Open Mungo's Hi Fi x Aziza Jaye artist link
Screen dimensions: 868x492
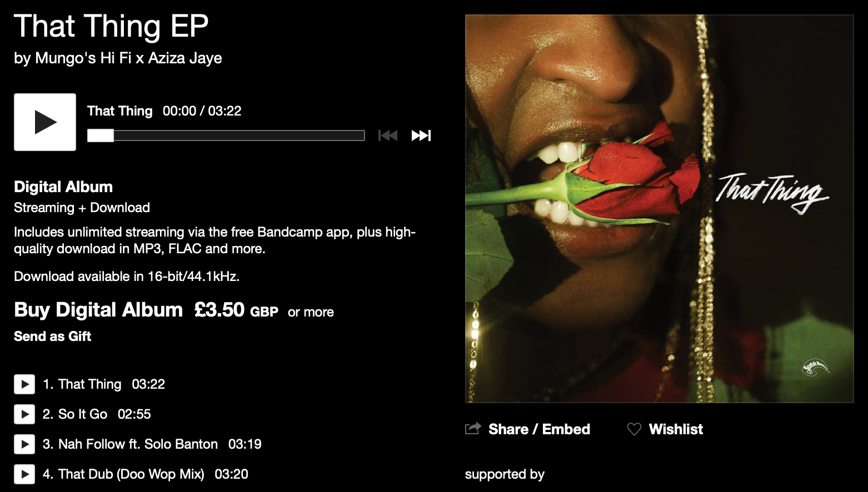[128, 58]
